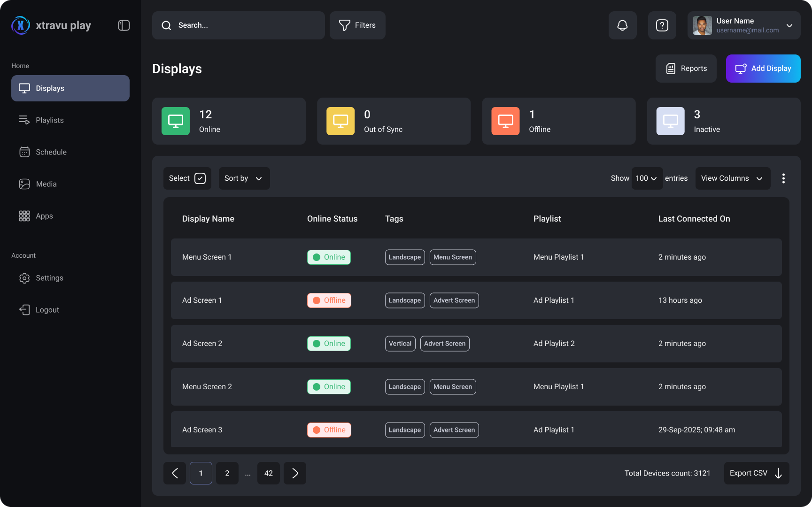812x507 pixels.
Task: Navigate to Apps
Action: click(x=70, y=216)
